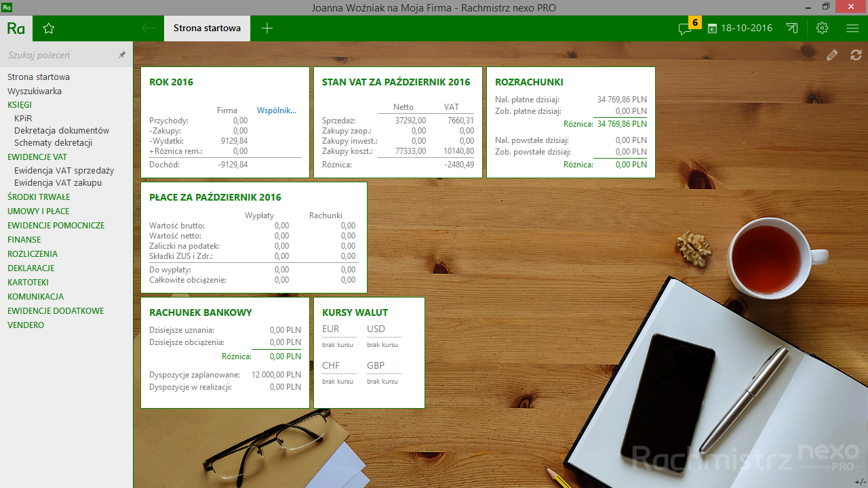Click the Ra application logo

click(16, 28)
